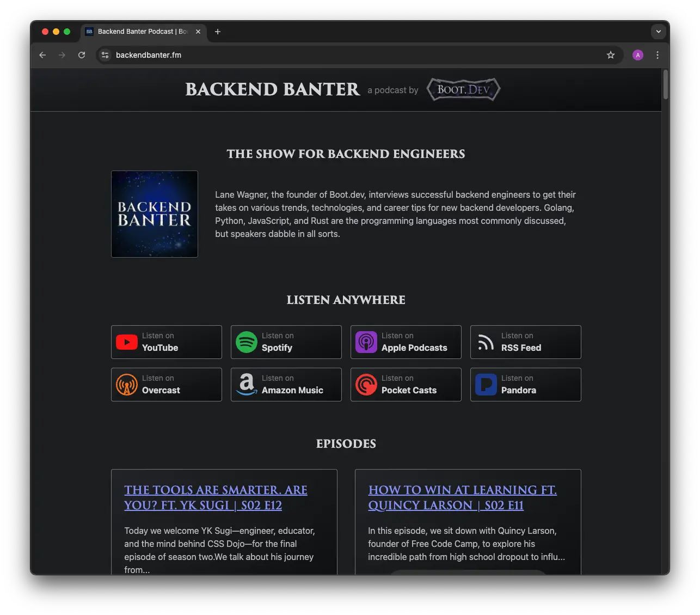Bookmark this page with the star icon
Viewport: 700px width, 615px height.
pos(611,55)
